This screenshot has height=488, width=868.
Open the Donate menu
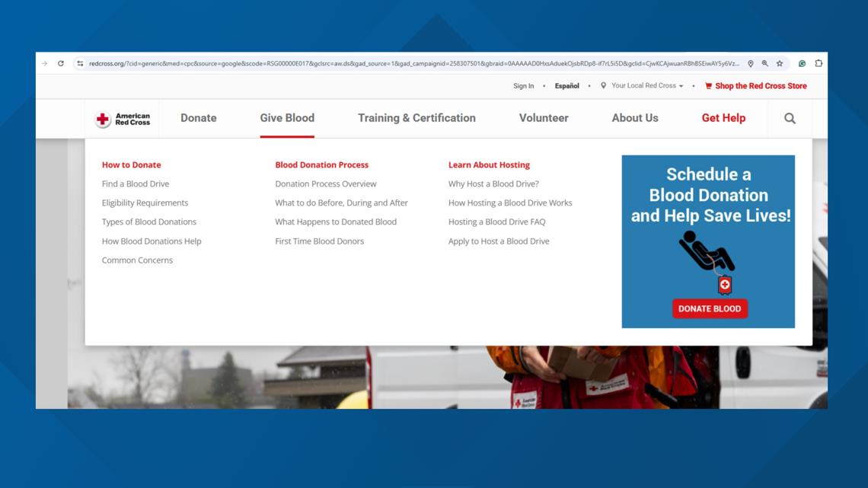(x=198, y=118)
